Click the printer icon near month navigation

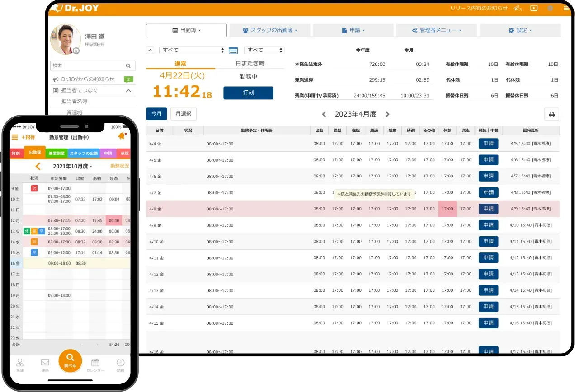click(x=551, y=114)
